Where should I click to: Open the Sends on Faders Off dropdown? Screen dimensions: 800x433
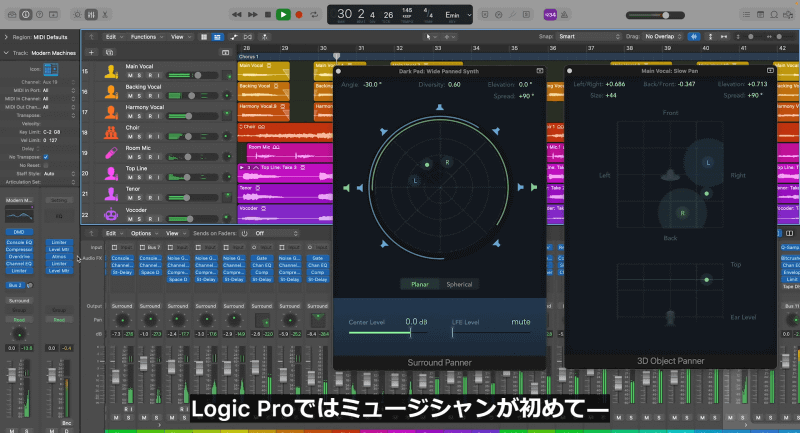tap(276, 234)
